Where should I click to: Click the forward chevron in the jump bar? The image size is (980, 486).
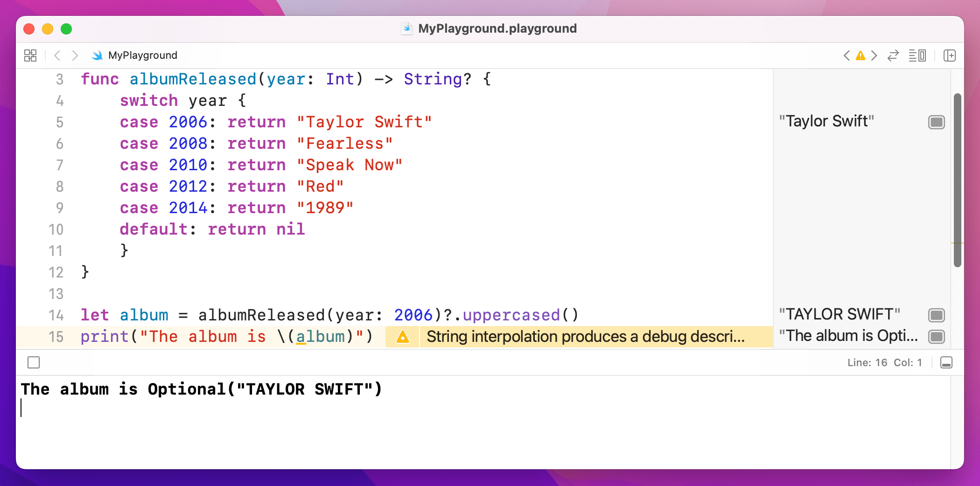[x=75, y=55]
